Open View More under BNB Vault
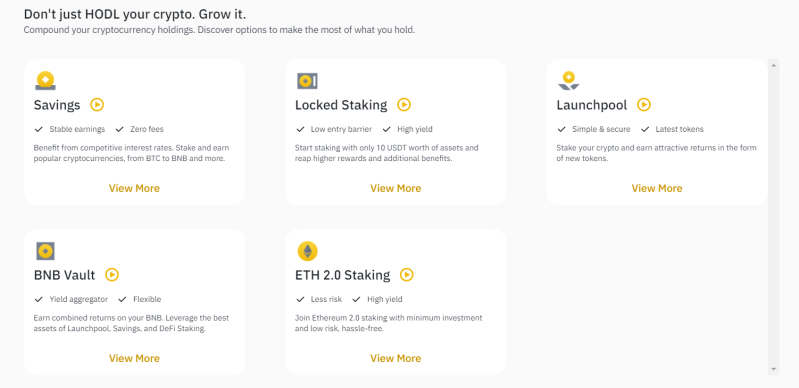The width and height of the screenshot is (799, 388). tap(135, 358)
